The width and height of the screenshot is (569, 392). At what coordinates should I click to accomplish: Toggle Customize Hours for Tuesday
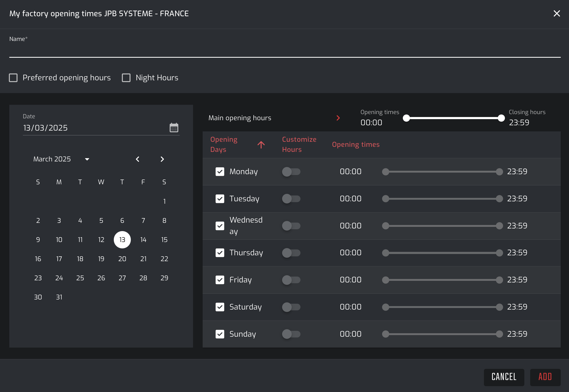tap(291, 199)
